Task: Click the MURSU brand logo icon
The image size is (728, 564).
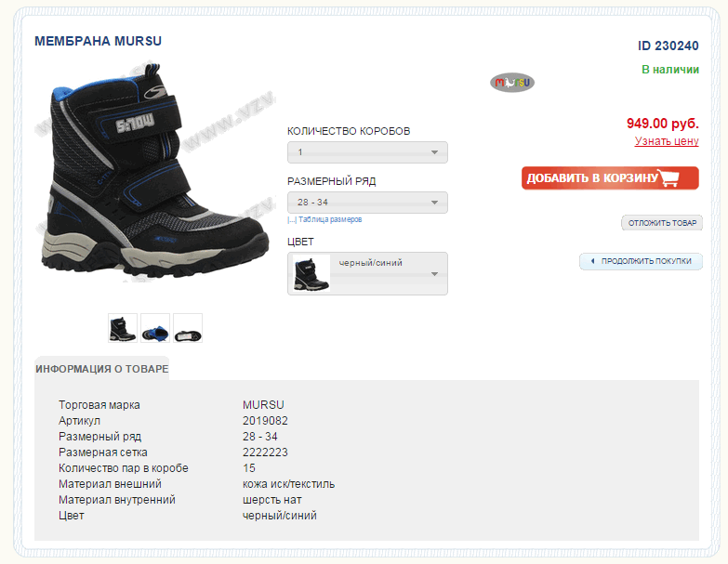Action: (512, 83)
